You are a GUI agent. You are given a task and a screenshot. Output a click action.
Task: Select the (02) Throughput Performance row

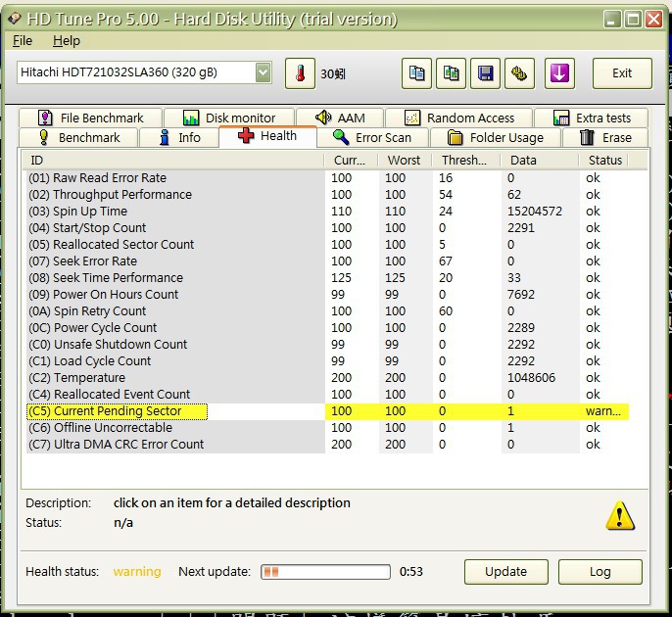tap(327, 195)
